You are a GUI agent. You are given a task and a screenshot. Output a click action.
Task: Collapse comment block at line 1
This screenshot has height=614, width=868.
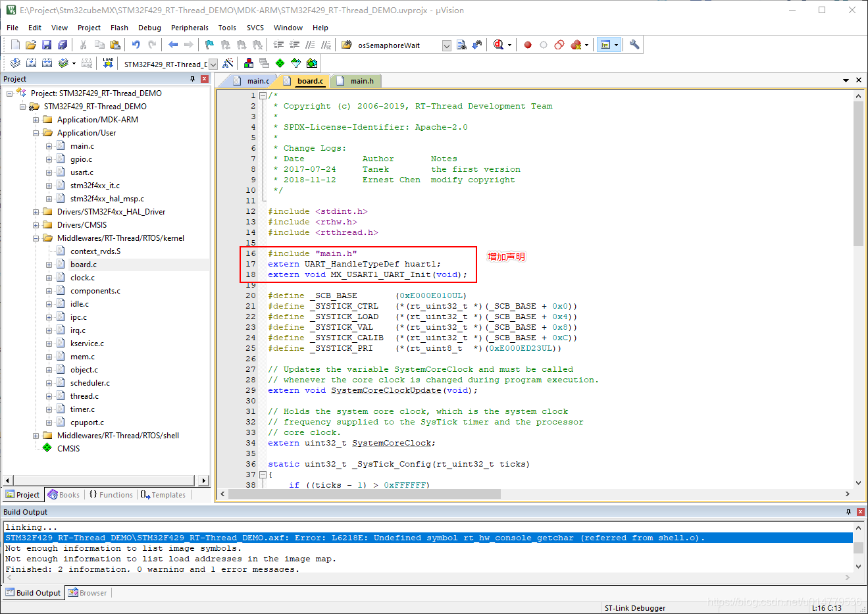click(263, 95)
